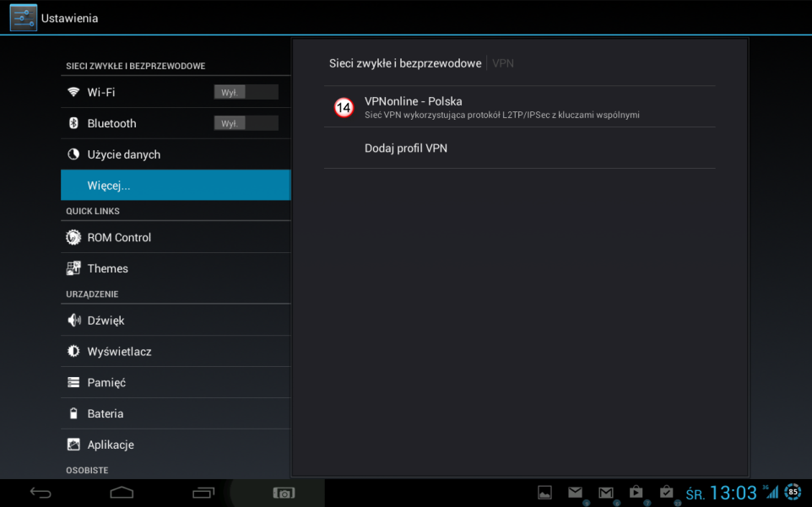Click the VPN breadcrumb label
This screenshot has width=812, height=507.
503,63
